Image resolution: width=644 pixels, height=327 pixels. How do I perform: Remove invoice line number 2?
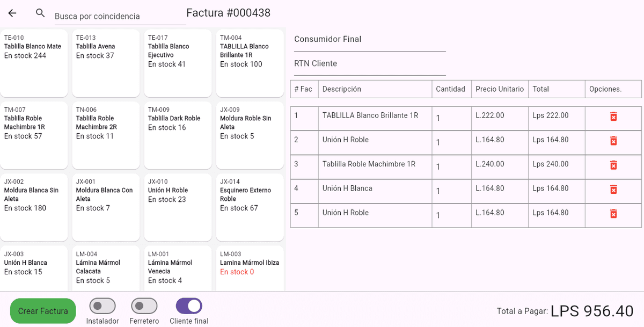[613, 141]
